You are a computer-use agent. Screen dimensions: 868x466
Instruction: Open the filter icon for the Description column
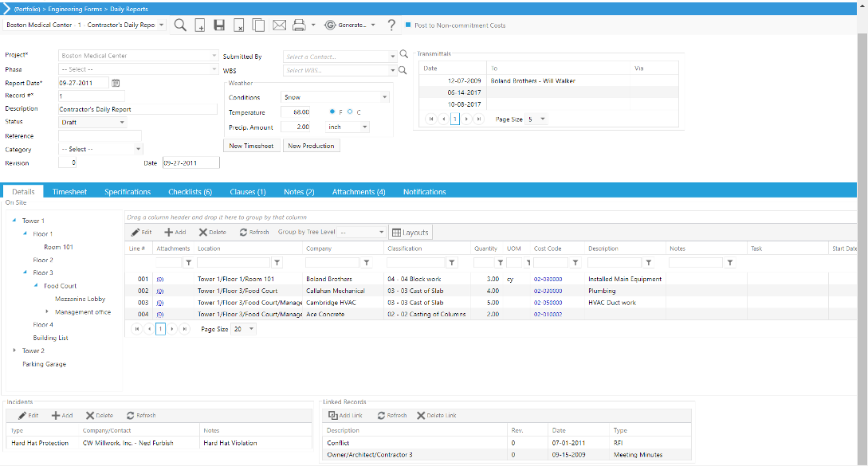click(648, 263)
